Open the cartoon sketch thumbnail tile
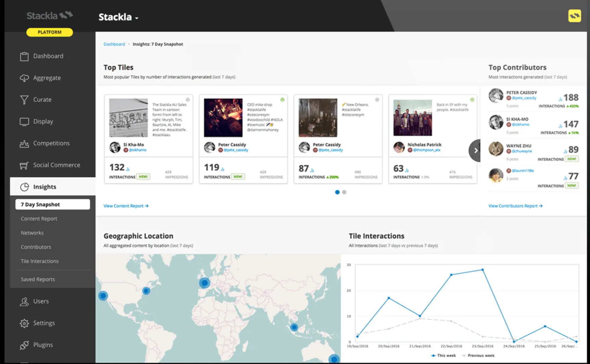 (x=128, y=118)
